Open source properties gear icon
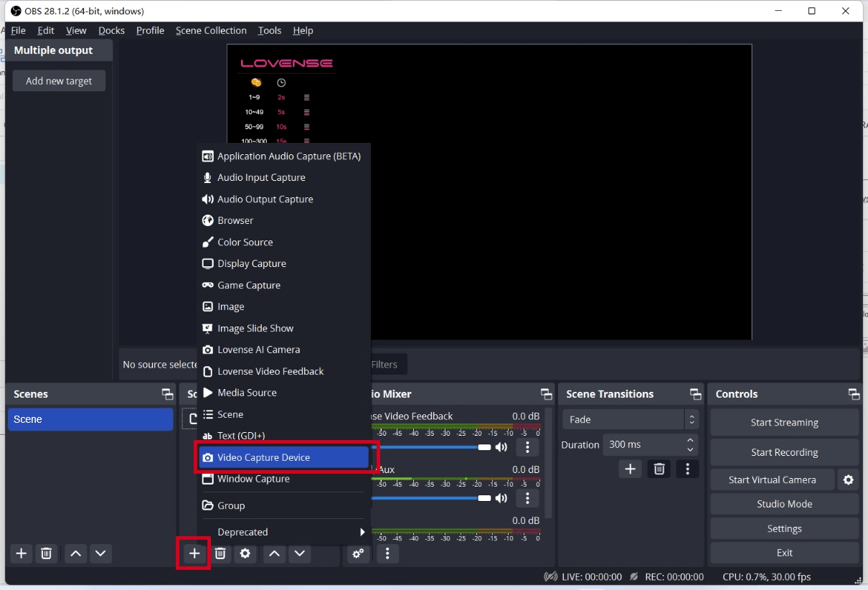The height and width of the screenshot is (590, 868). click(245, 553)
